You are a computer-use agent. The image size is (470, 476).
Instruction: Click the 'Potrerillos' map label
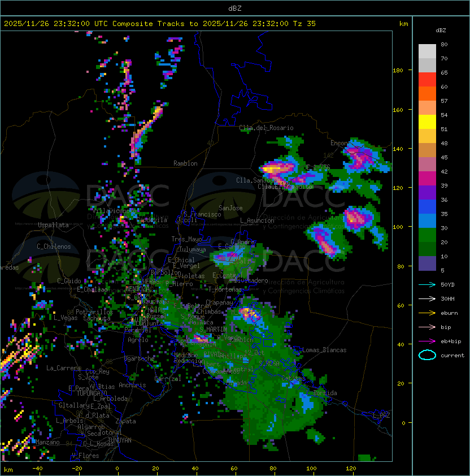click(94, 312)
